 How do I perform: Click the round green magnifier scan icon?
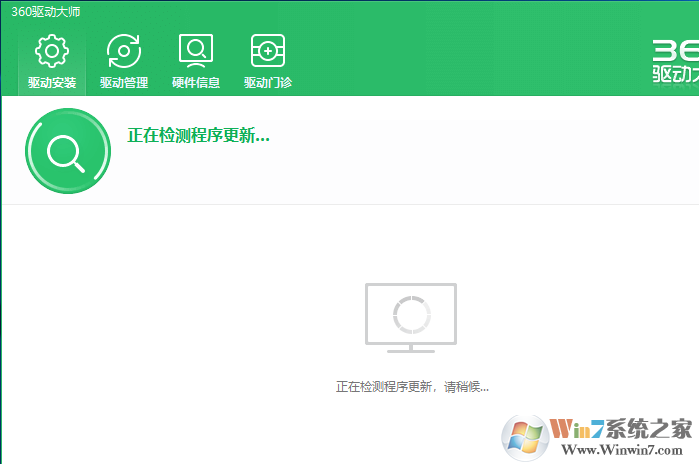point(68,151)
